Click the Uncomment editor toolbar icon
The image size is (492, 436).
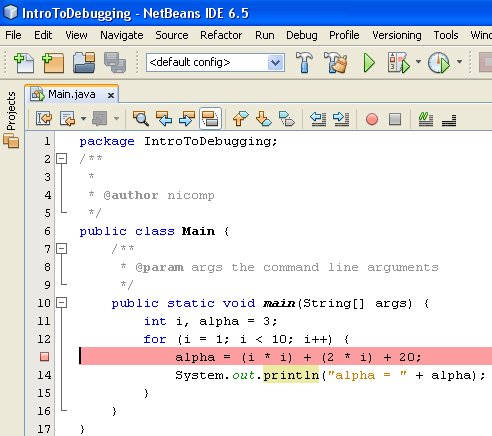point(449,120)
